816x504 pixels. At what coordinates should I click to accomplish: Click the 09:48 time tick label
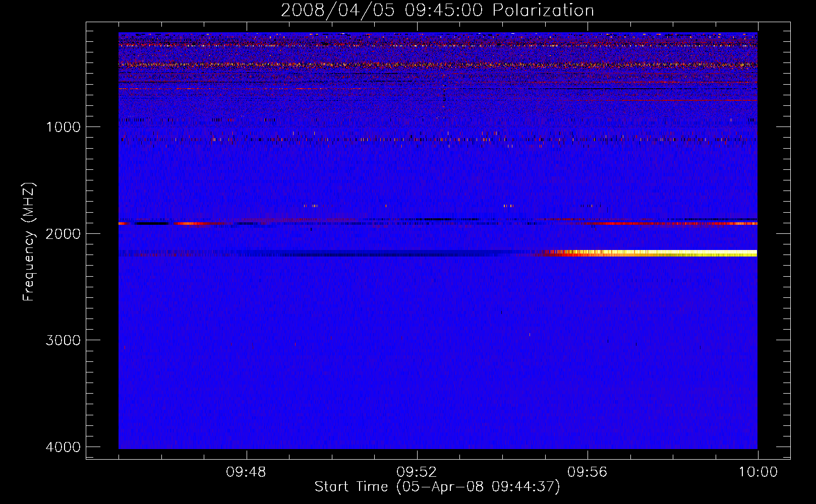(246, 472)
